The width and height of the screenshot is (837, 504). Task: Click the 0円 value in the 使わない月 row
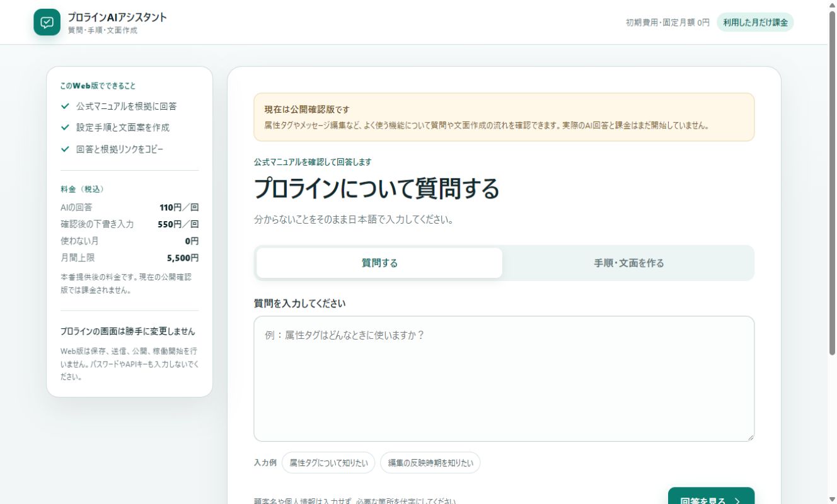click(x=192, y=241)
